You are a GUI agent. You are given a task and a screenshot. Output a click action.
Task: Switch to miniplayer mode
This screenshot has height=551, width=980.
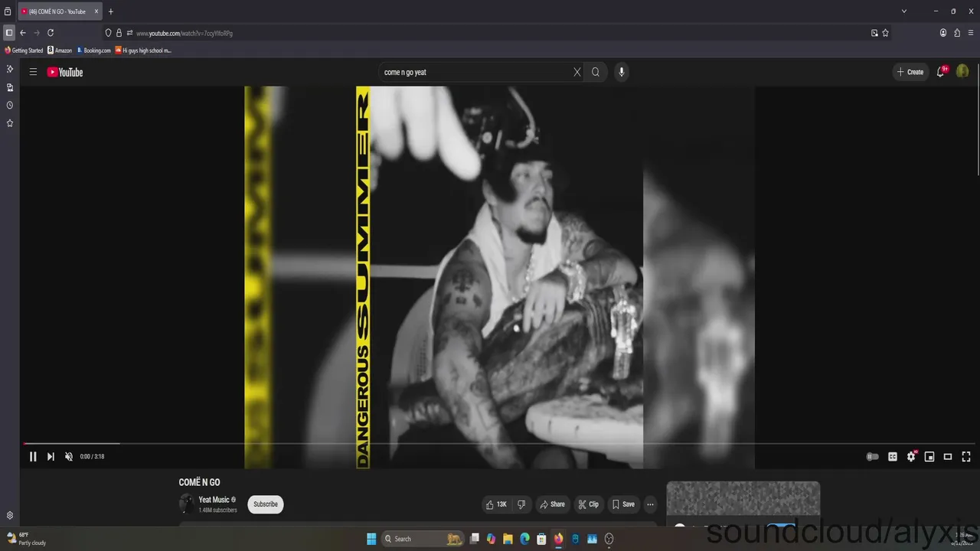(929, 457)
